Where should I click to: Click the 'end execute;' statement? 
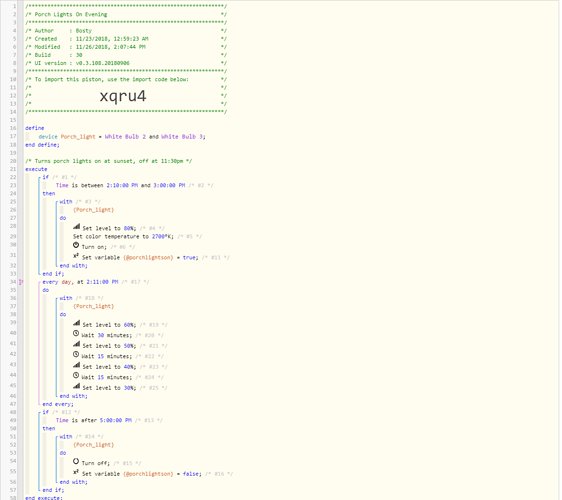44,498
